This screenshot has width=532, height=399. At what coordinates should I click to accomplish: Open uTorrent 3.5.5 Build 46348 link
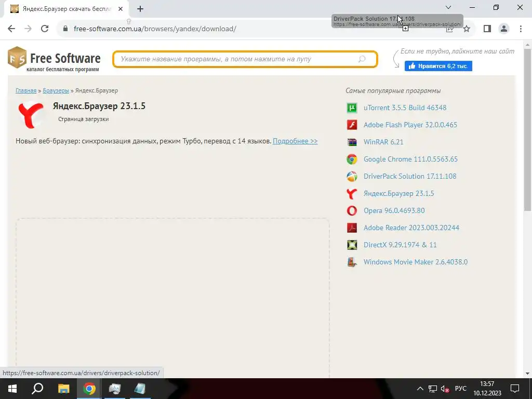click(405, 108)
